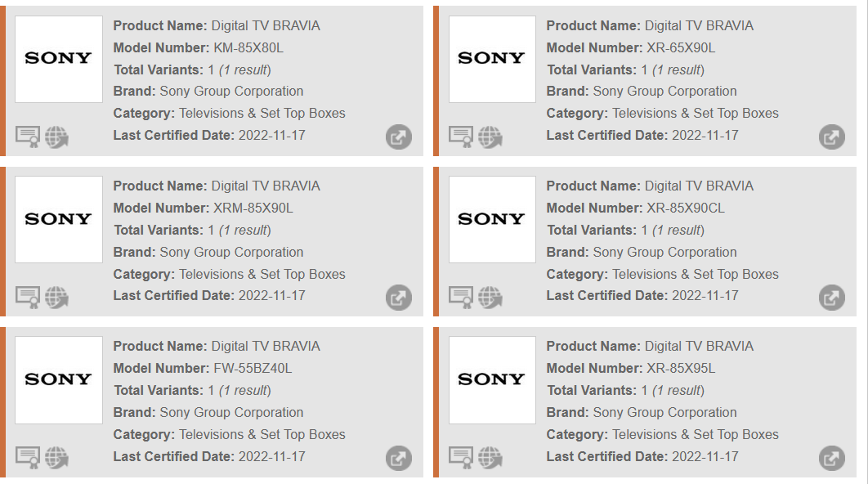Open external link for XR-65X90L card

pyautogui.click(x=831, y=137)
